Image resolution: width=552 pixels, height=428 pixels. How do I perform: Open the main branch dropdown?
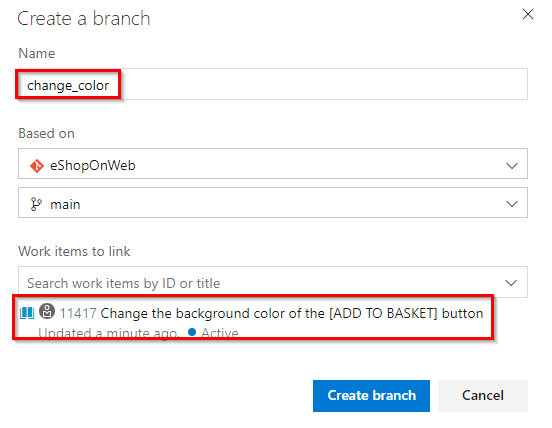(273, 203)
